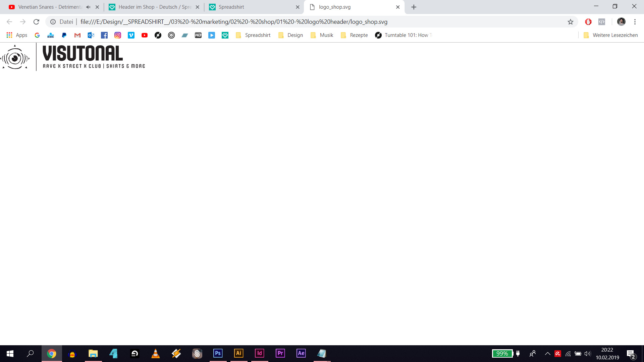Bookmark this page with the star icon
The width and height of the screenshot is (644, 362).
coord(571,22)
